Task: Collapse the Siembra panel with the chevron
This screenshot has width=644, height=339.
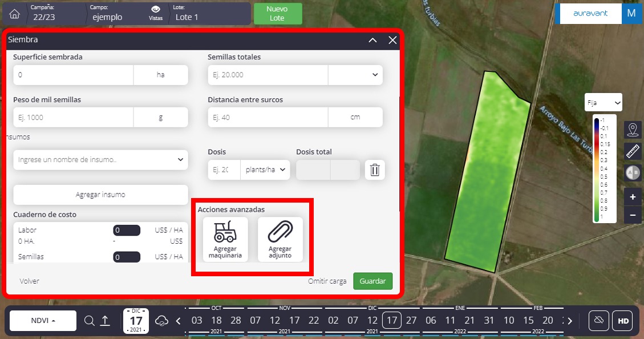Action: 372,40
